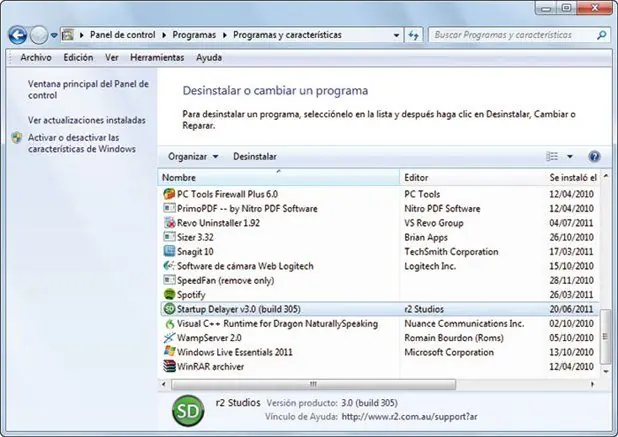Screen dimensions: 618x437
Task: Click the vertical scrollbar up arrow
Action: (x=606, y=176)
